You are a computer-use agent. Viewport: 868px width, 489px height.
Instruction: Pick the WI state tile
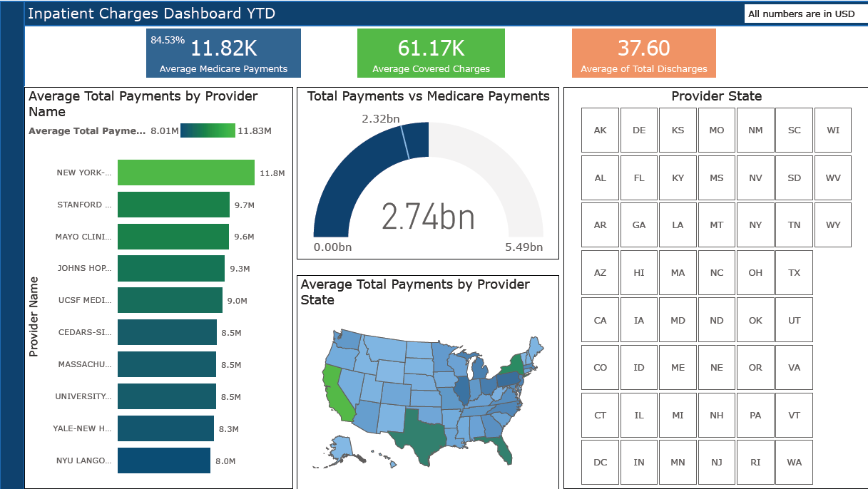coord(833,130)
